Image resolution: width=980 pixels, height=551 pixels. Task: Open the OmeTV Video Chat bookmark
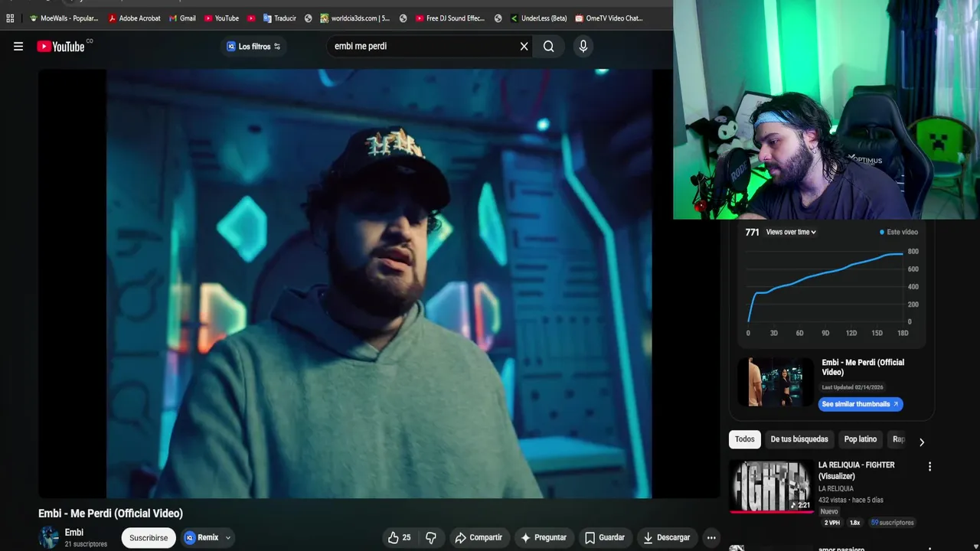coord(609,18)
